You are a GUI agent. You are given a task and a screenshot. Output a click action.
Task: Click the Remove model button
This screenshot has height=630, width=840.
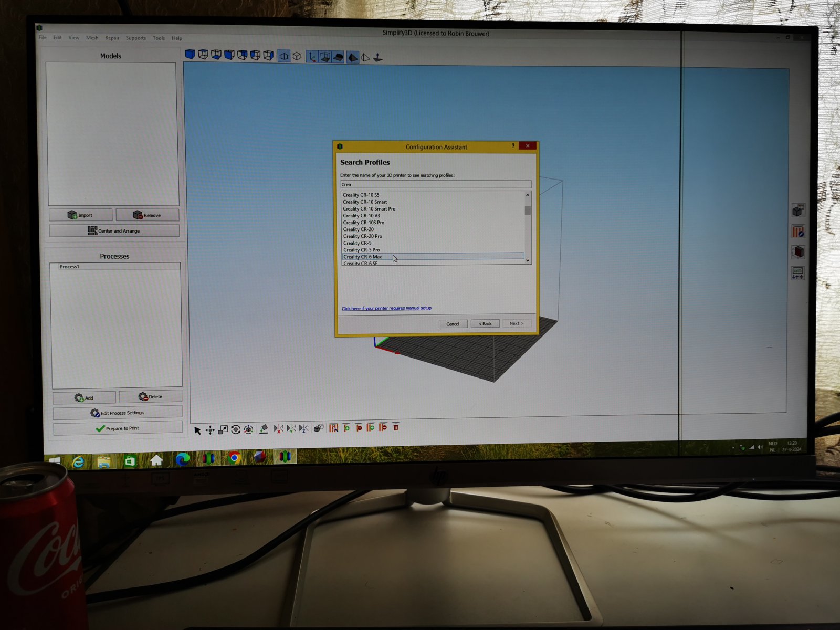(148, 215)
